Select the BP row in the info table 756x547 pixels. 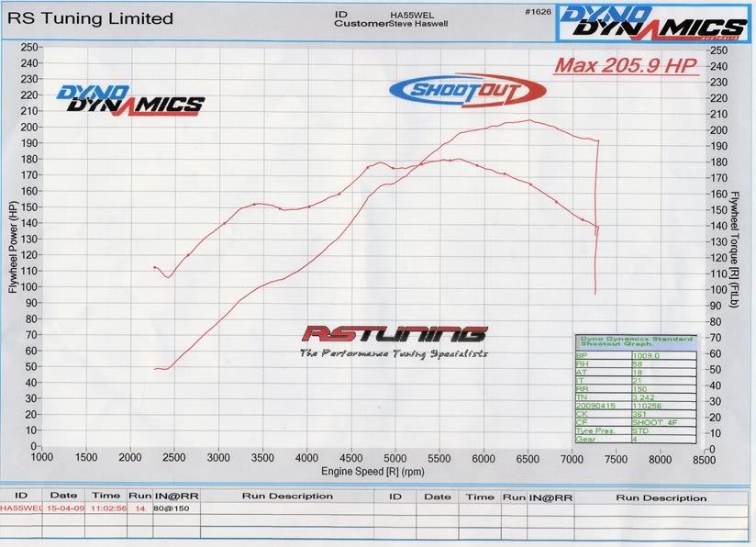click(x=635, y=355)
